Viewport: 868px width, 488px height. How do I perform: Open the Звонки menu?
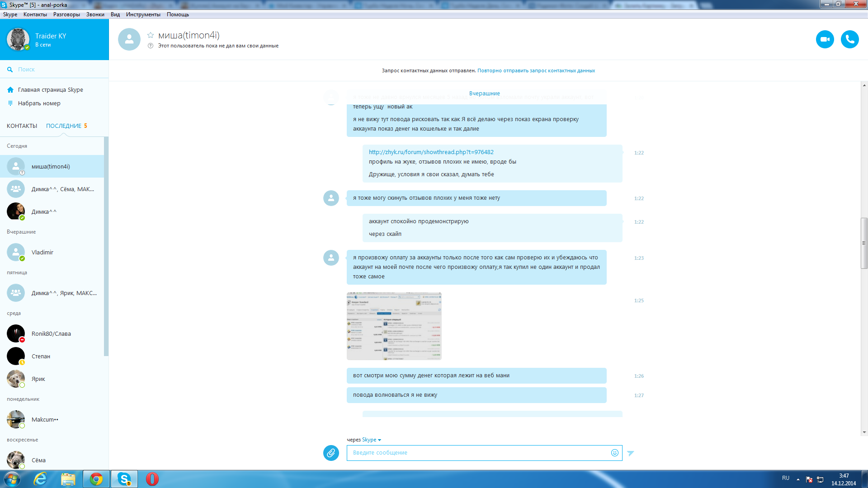(95, 14)
